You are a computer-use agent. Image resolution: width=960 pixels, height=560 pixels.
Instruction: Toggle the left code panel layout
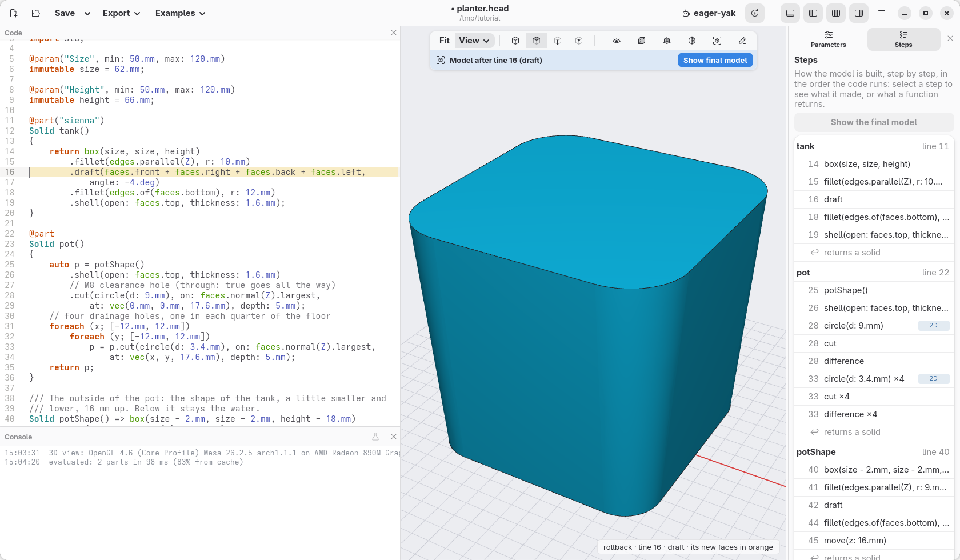(813, 13)
